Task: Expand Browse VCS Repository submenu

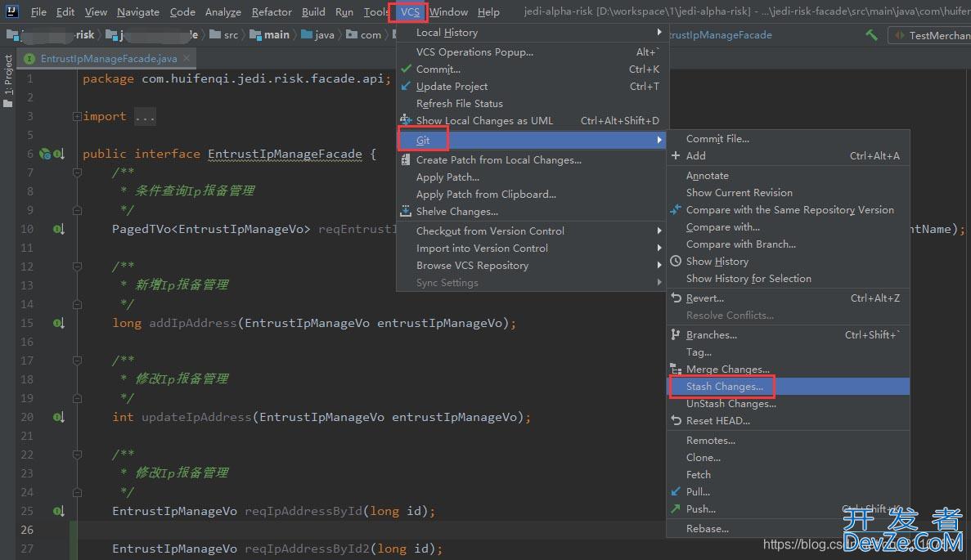Action: [532, 266]
